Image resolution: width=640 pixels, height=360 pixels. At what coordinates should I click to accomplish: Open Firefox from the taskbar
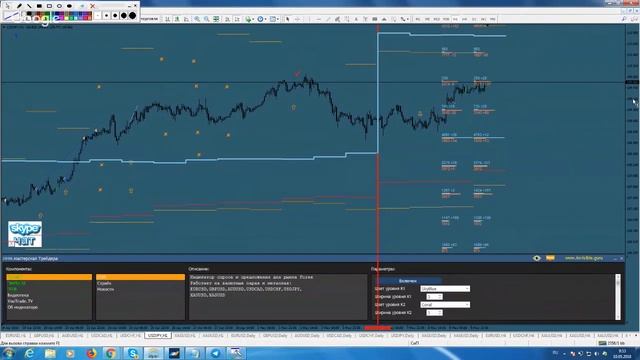click(91, 353)
